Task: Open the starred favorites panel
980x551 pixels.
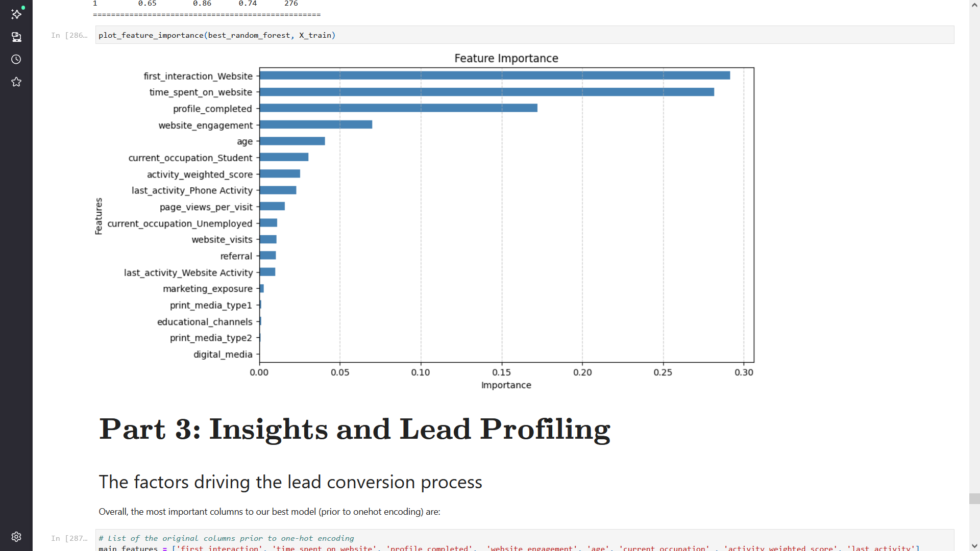Action: tap(16, 82)
